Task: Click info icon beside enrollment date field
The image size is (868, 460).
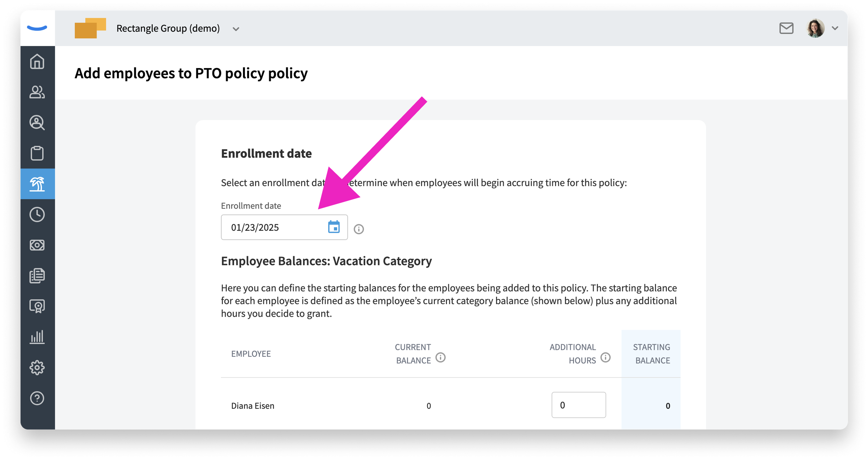Action: click(359, 229)
